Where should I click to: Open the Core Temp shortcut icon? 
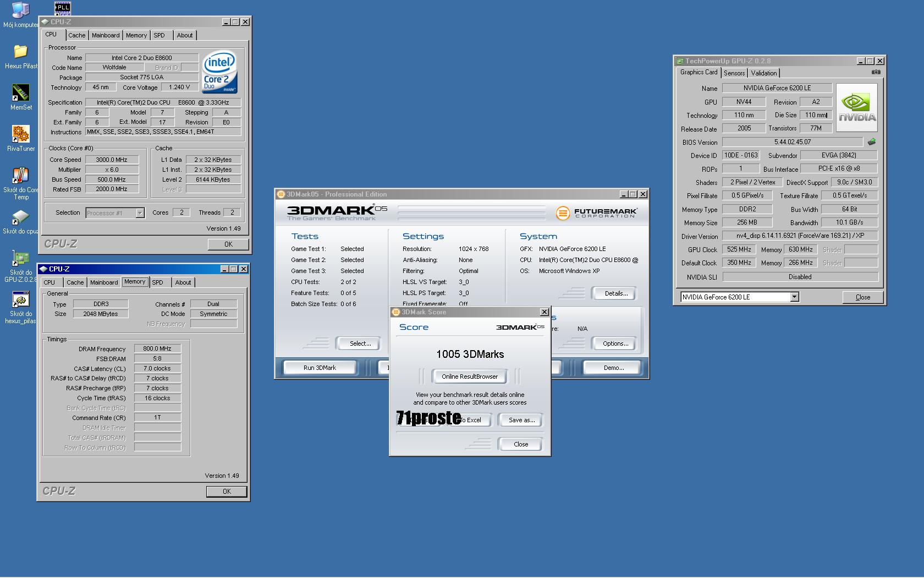(20, 175)
